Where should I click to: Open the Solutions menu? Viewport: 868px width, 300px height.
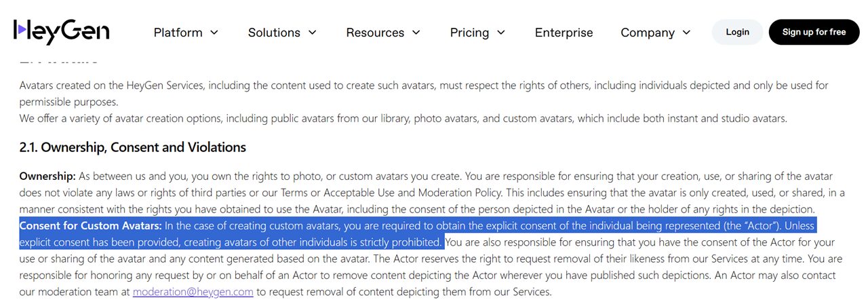(x=282, y=33)
